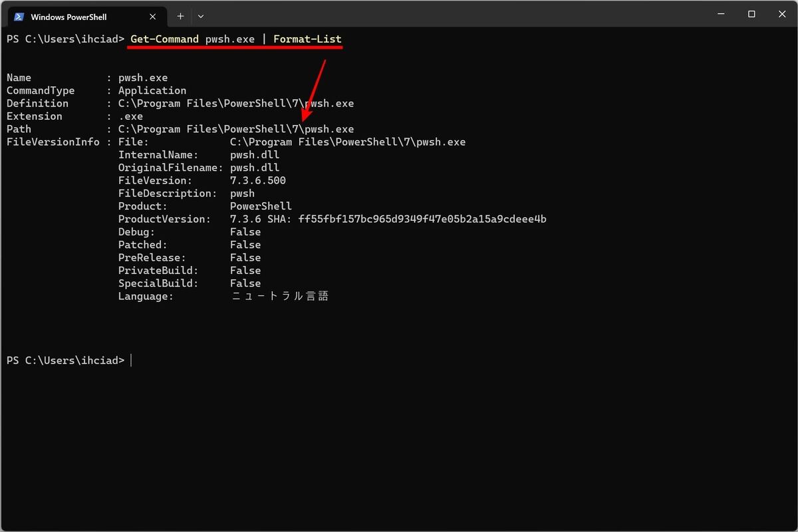Click the Path value line

pos(236,129)
